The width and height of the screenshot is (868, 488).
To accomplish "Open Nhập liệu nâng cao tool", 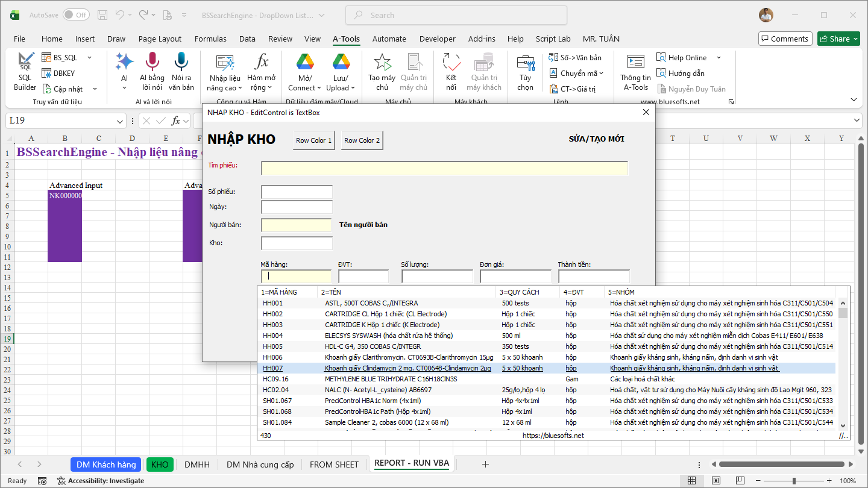I will pyautogui.click(x=225, y=72).
